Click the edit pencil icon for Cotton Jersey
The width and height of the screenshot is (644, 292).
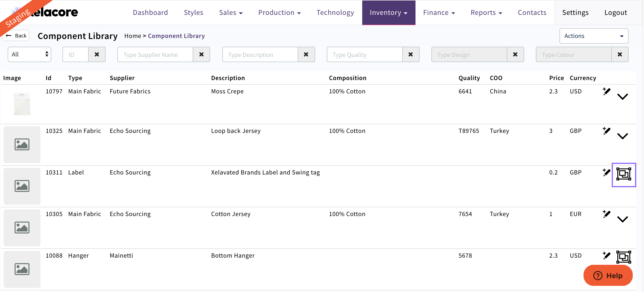coord(606,214)
